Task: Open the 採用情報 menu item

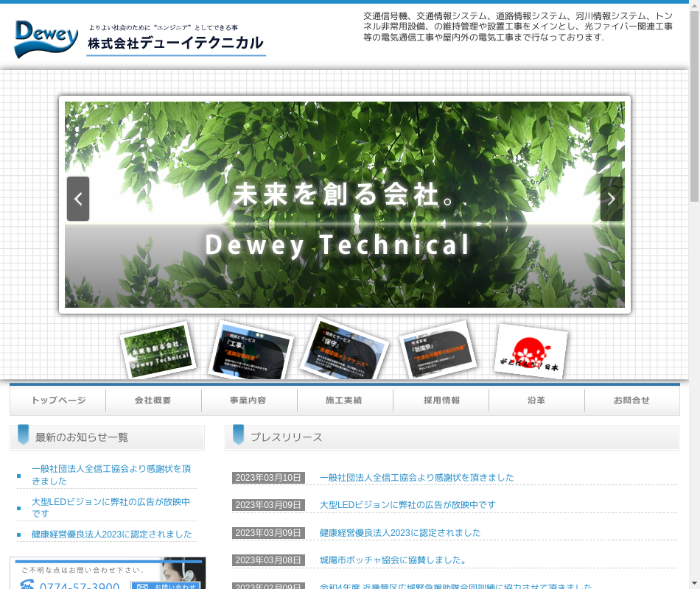Action: pyautogui.click(x=441, y=401)
